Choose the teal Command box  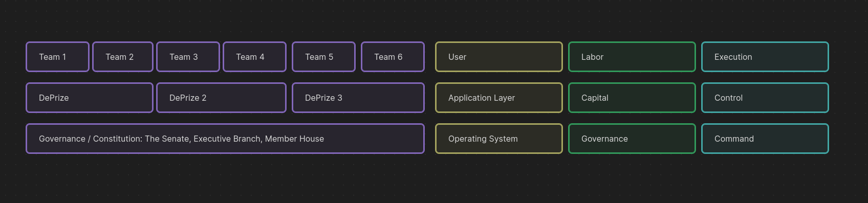coord(765,139)
